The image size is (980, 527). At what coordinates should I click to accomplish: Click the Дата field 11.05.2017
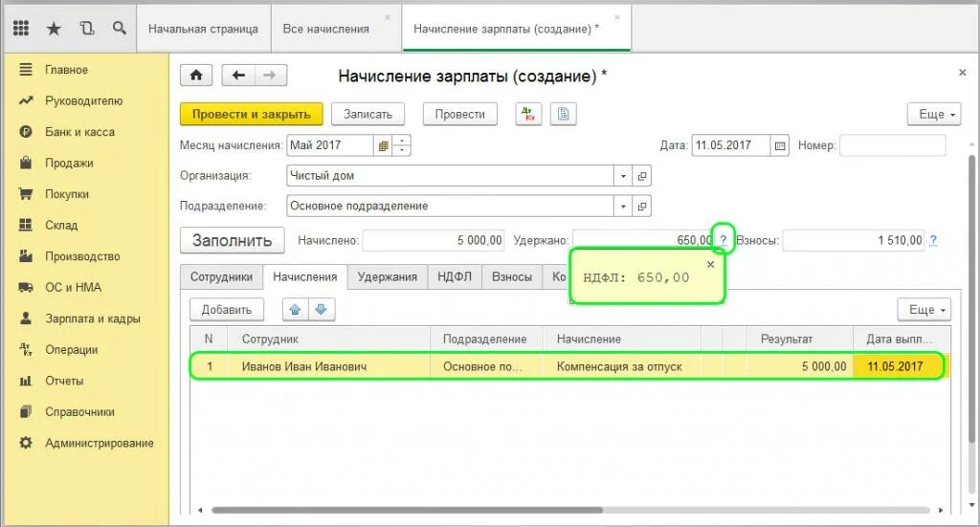click(x=731, y=145)
